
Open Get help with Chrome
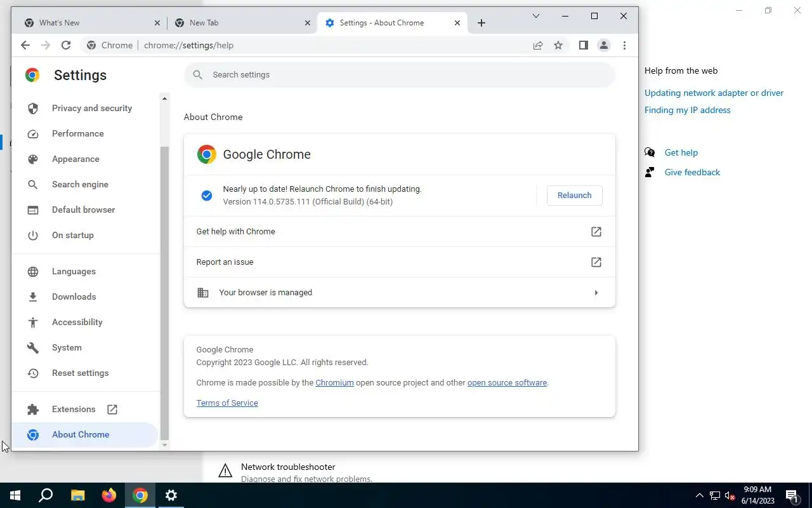click(x=400, y=232)
